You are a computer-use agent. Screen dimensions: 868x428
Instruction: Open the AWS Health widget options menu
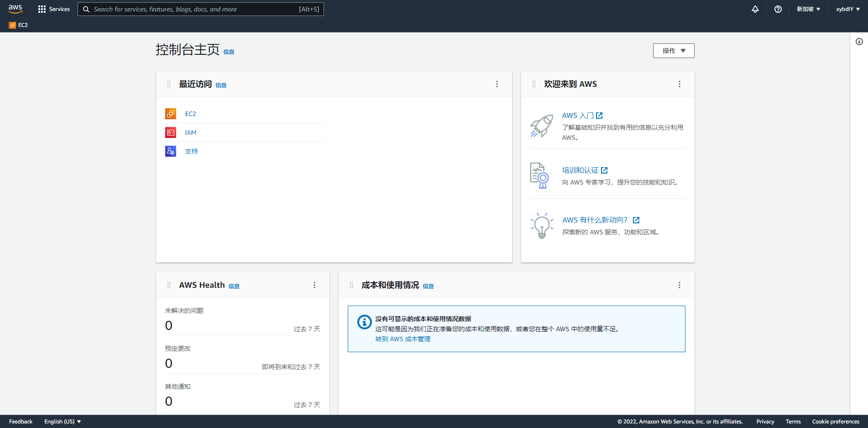(314, 285)
